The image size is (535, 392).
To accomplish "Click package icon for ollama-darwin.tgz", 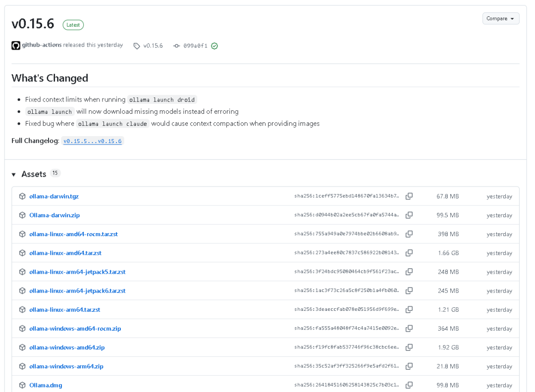I will (x=22, y=196).
